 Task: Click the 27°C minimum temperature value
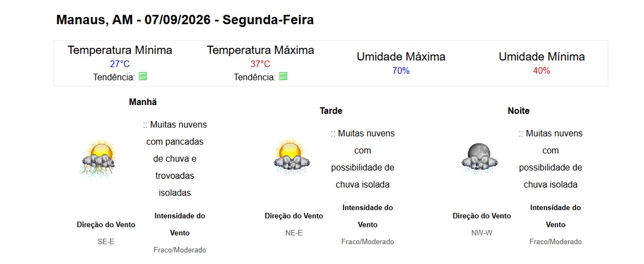pos(119,64)
